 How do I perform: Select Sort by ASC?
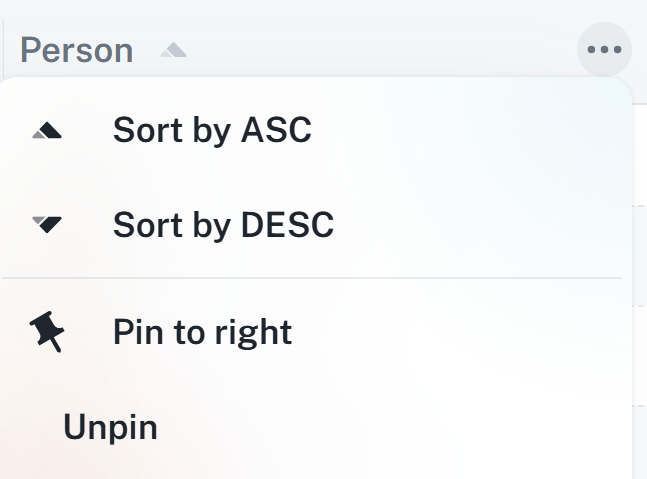(x=212, y=131)
